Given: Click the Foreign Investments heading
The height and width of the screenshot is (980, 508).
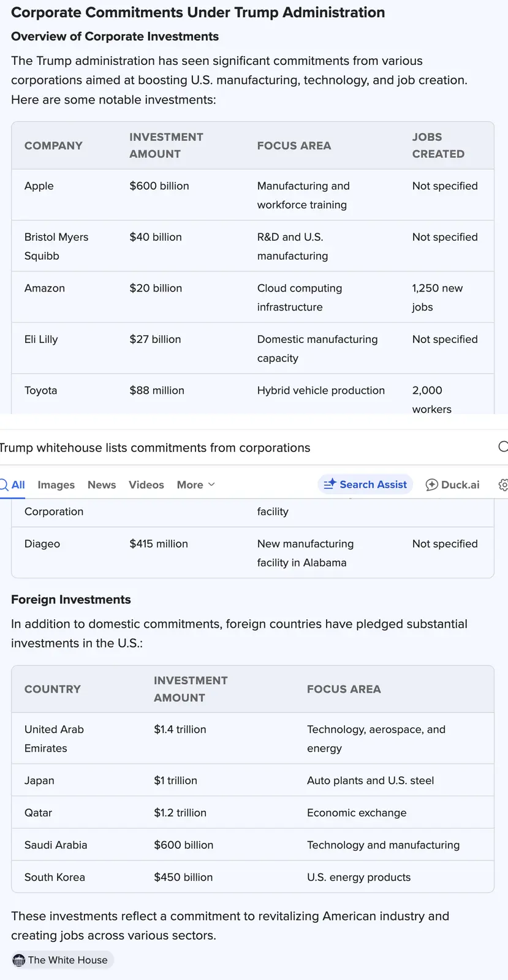Looking at the screenshot, I should [71, 600].
